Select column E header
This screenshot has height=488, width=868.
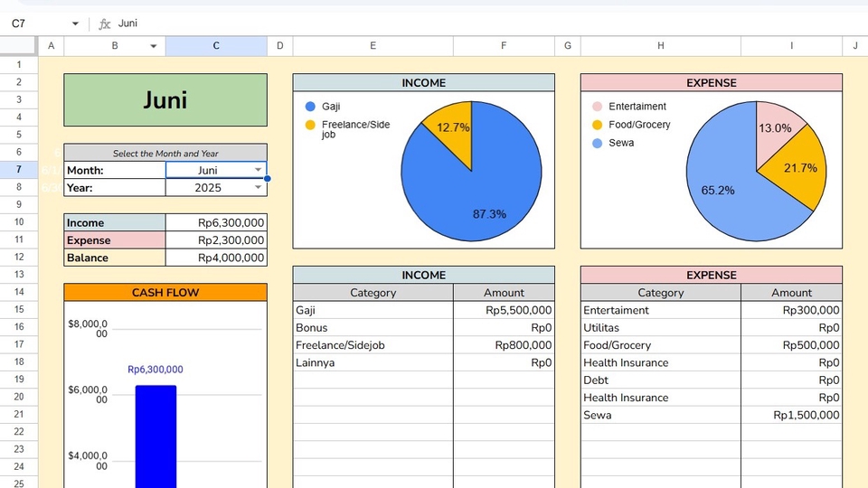[x=373, y=46]
